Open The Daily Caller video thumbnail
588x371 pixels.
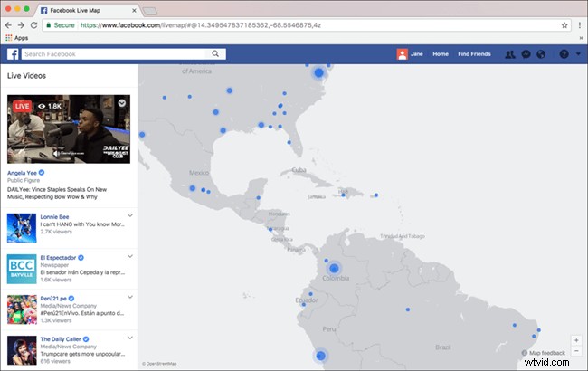click(x=22, y=350)
